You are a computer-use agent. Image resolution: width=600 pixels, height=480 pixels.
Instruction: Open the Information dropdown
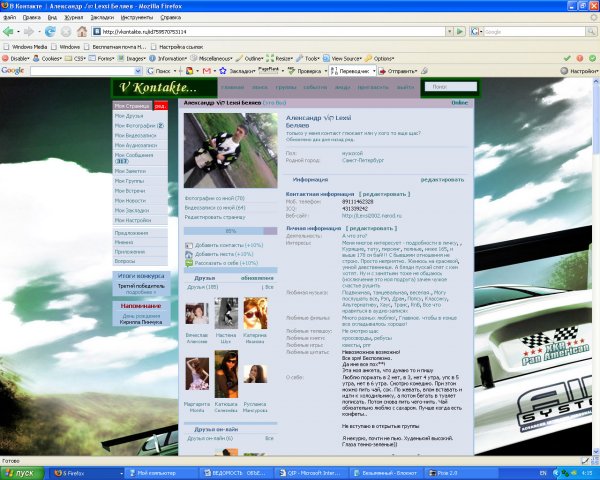168,58
